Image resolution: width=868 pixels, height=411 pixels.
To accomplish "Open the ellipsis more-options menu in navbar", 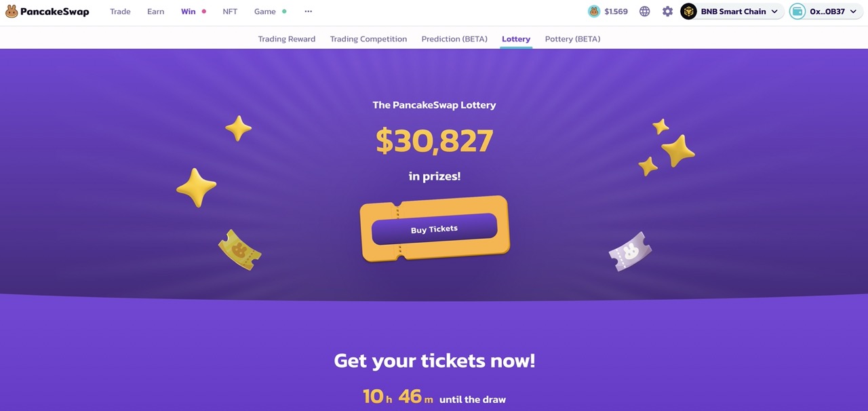I will [x=308, y=11].
